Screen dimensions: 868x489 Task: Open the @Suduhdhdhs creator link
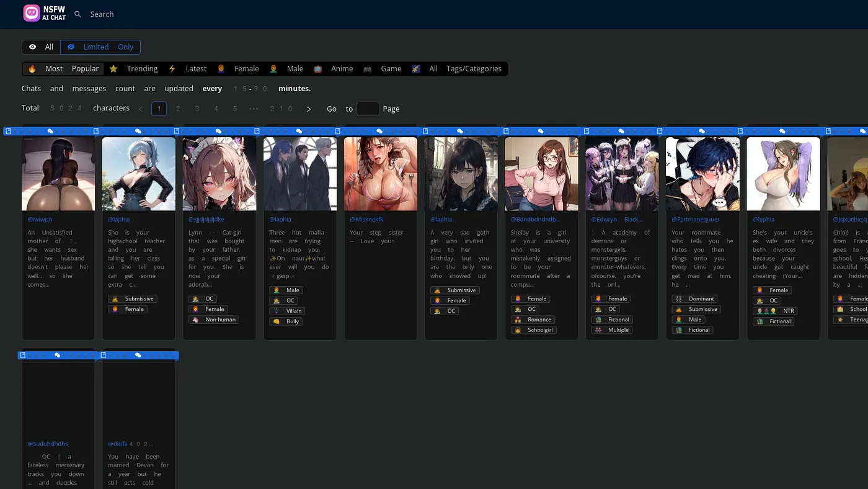(48, 444)
